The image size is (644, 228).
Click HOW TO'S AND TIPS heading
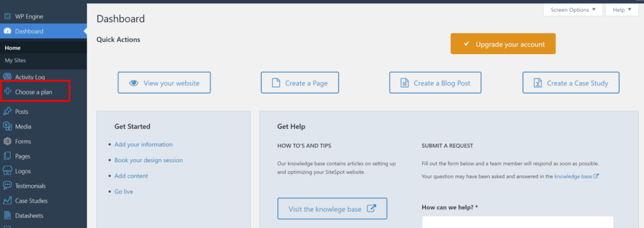click(x=304, y=146)
